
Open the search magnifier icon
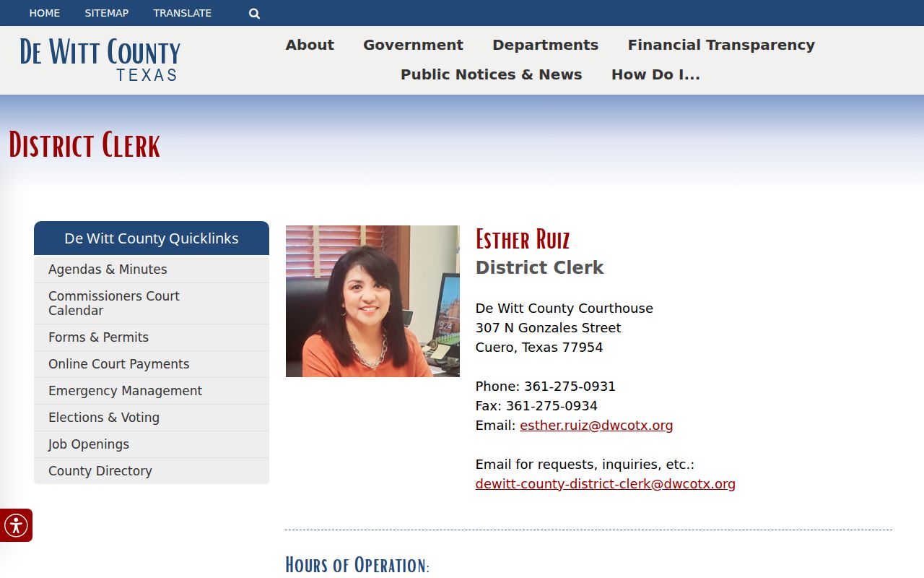(x=254, y=13)
